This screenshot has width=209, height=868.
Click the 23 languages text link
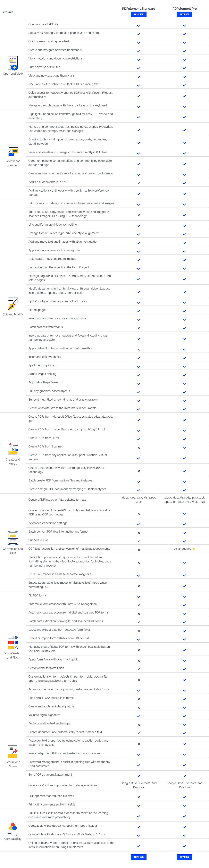(x=182, y=549)
